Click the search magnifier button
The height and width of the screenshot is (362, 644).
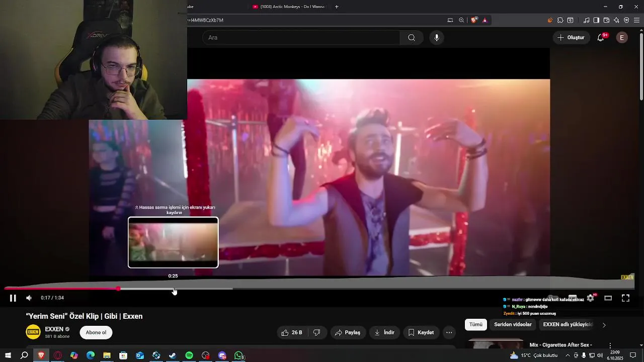412,38
